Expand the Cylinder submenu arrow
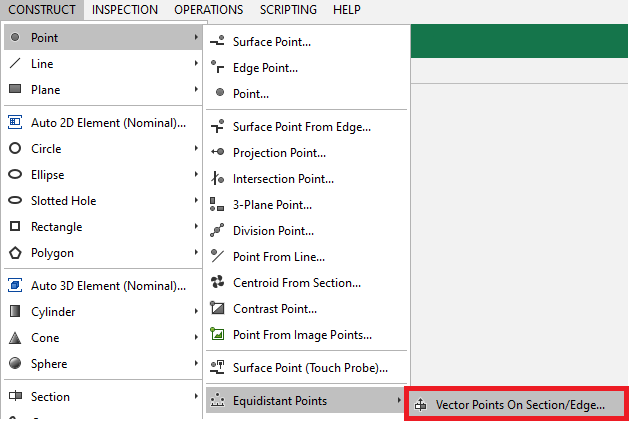The height and width of the screenshot is (422, 630). click(x=196, y=312)
